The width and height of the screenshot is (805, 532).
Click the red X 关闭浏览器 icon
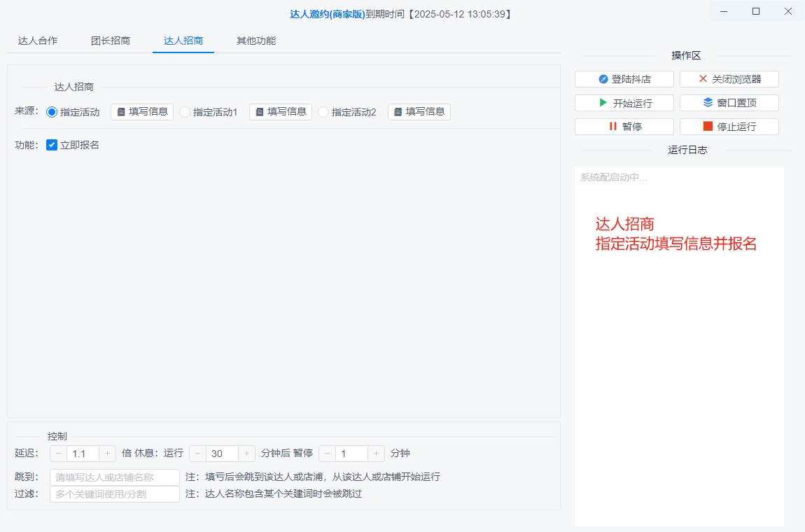pyautogui.click(x=703, y=78)
